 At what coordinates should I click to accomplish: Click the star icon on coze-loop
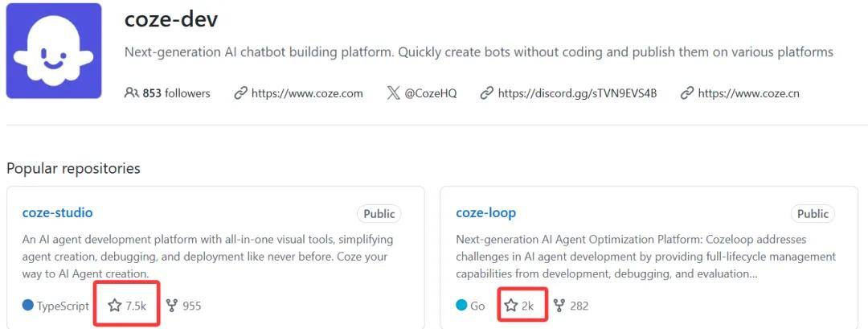[511, 306]
